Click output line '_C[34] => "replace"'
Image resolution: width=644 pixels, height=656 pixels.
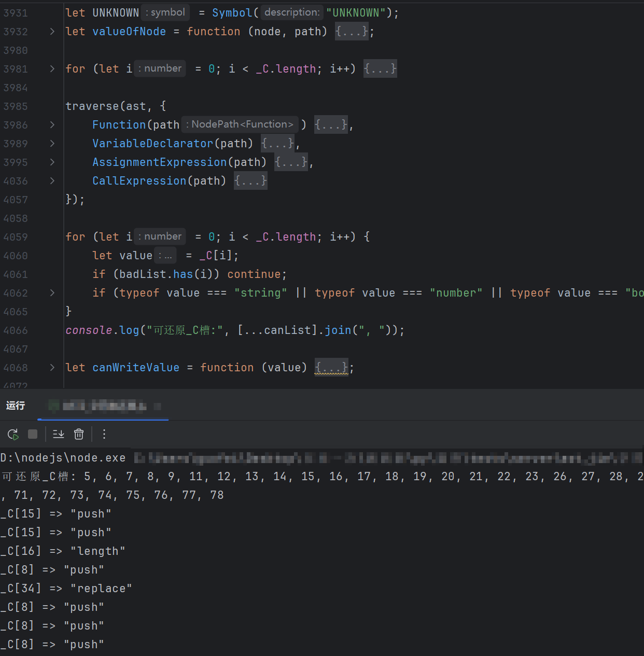66,589
